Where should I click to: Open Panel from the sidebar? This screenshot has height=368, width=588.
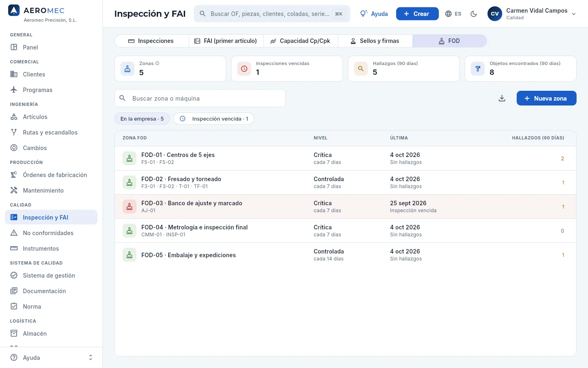click(x=51, y=47)
